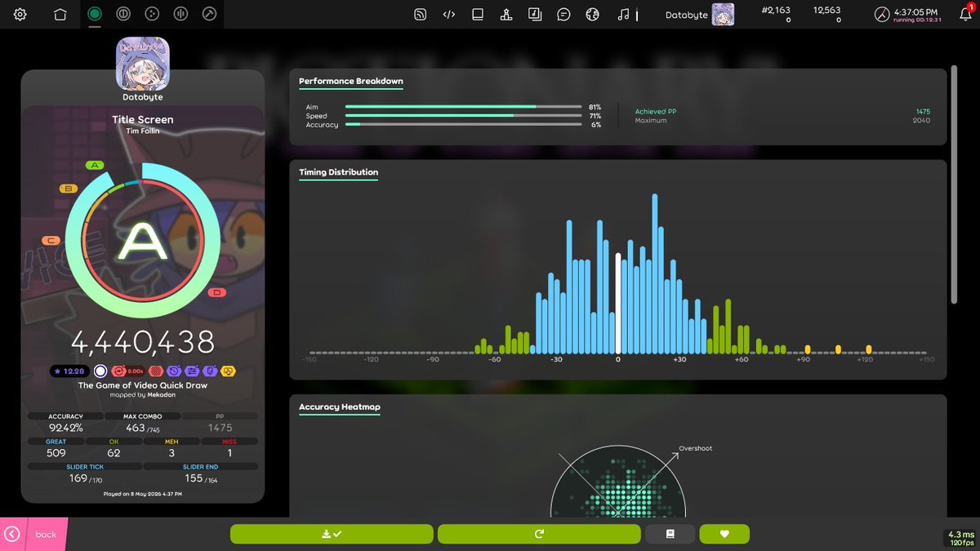Click the song title Title Screen
Viewport: 980px width, 551px height.
click(143, 120)
